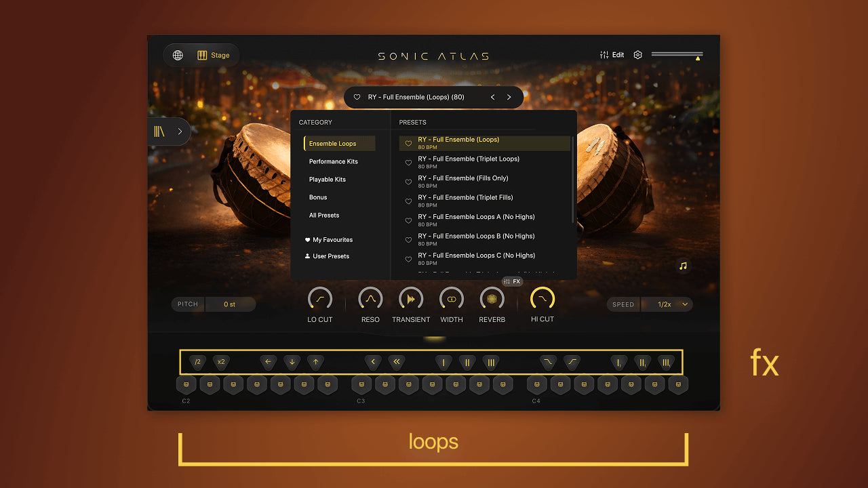Trigger the triple bar (III) key
This screenshot has height=488, width=868.
tap(491, 362)
